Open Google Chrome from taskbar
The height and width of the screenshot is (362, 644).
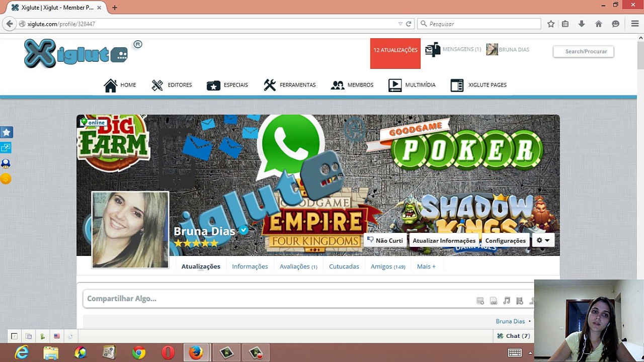(139, 353)
